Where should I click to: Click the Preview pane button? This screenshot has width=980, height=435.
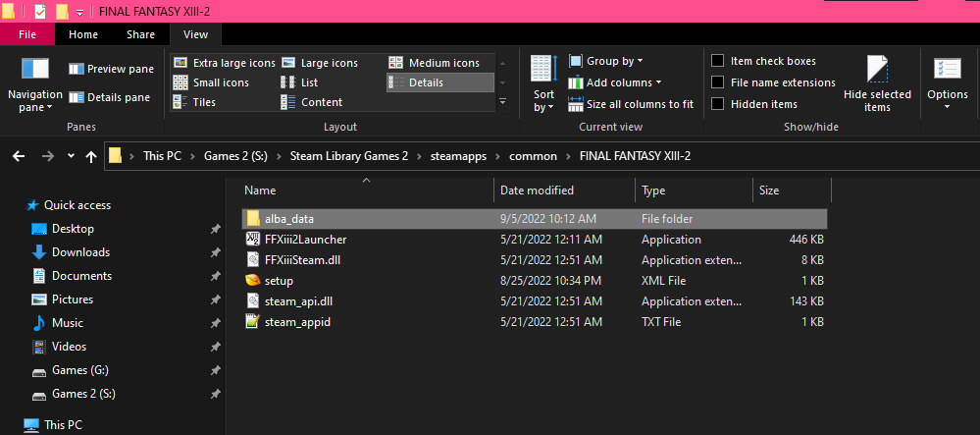point(111,69)
